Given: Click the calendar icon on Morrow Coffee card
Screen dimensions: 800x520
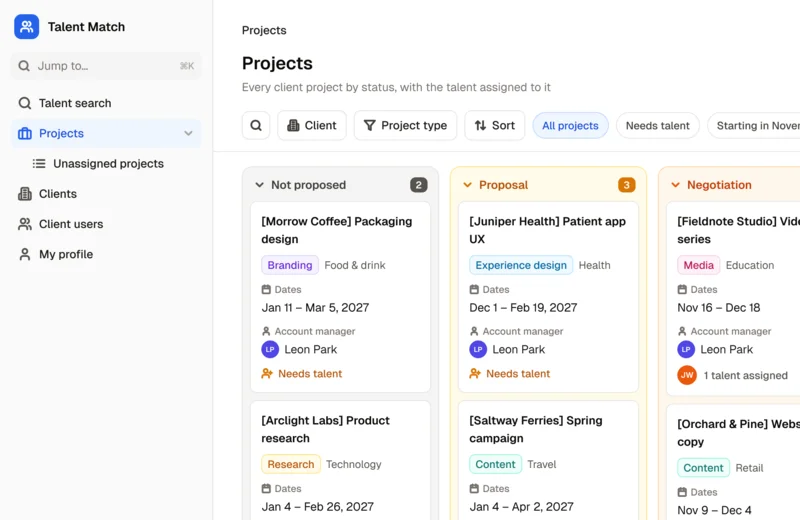Looking at the screenshot, I should coord(266,289).
